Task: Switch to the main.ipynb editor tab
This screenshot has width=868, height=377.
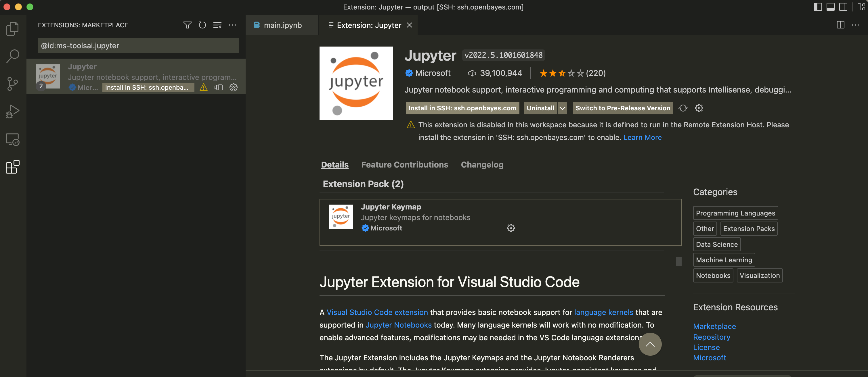Action: point(282,25)
